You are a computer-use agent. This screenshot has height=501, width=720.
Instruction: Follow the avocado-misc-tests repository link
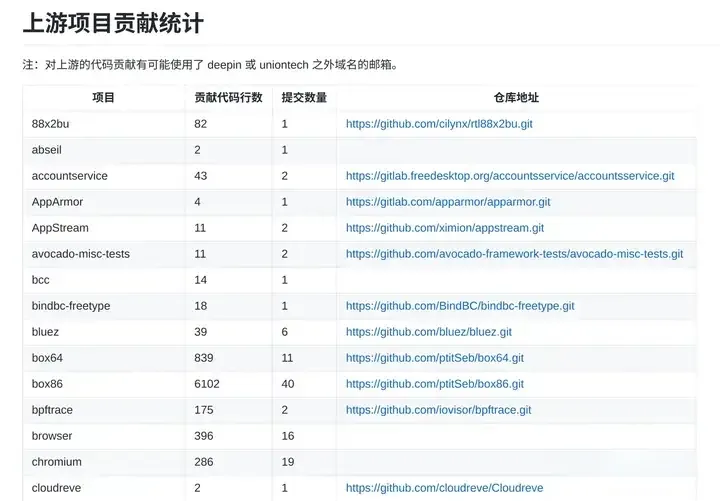point(514,254)
